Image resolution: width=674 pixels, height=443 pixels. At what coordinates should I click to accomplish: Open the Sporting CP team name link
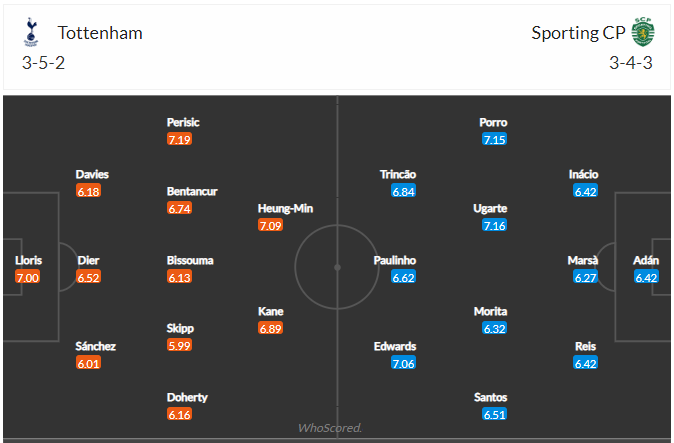click(578, 33)
